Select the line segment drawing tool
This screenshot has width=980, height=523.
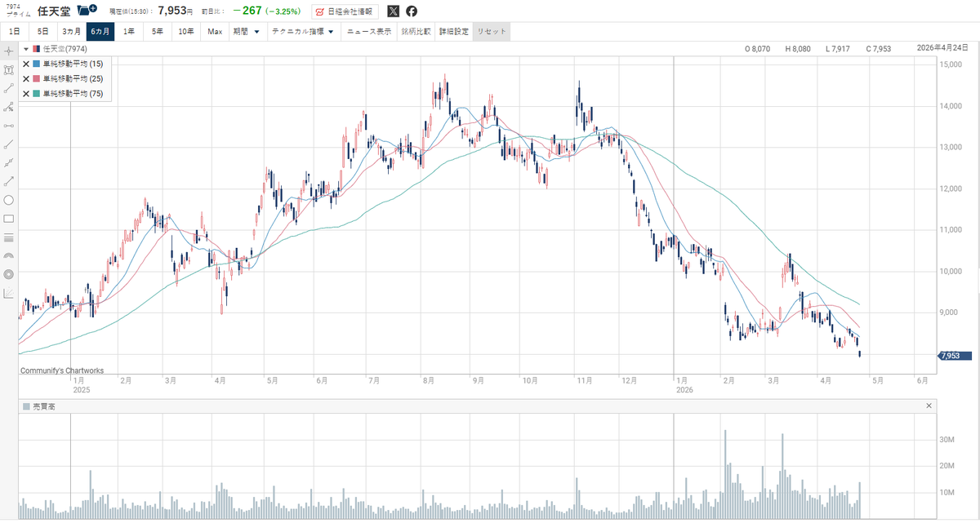9,88
